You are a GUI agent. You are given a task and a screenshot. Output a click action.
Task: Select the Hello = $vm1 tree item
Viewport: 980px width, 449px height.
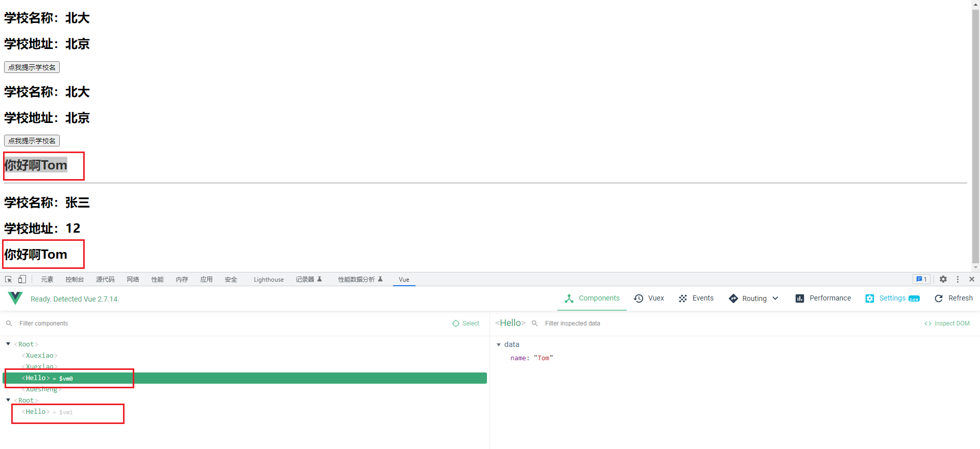pos(47,412)
